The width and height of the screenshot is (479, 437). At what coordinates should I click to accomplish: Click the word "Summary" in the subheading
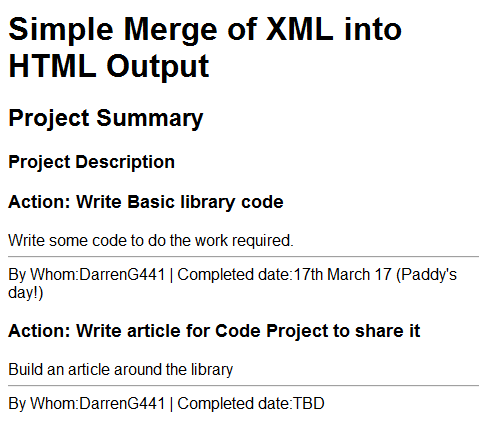(x=150, y=119)
